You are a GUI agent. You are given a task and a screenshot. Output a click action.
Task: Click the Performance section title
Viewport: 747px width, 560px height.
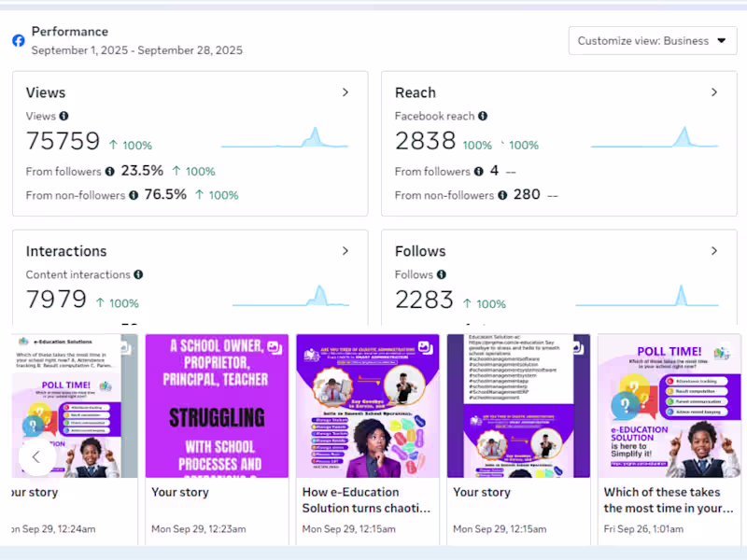[69, 32]
